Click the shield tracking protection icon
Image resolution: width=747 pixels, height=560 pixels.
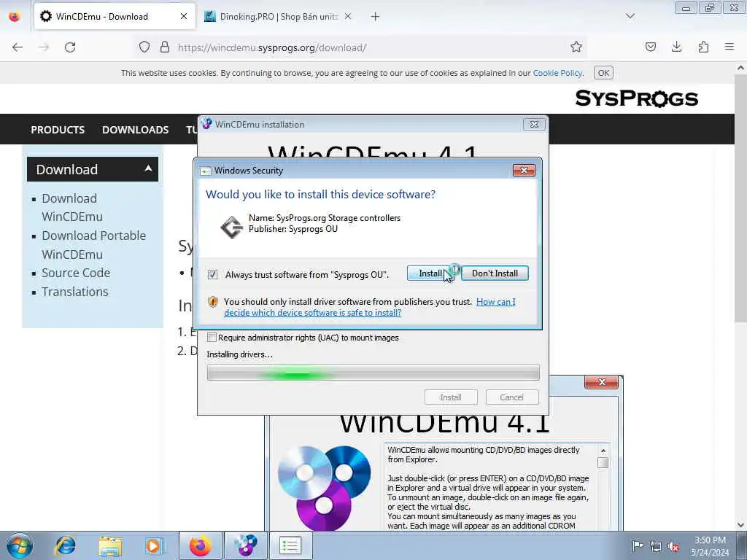tap(144, 47)
